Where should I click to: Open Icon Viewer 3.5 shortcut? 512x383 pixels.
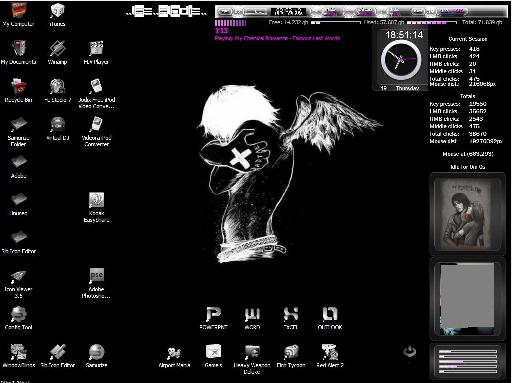[x=18, y=283]
